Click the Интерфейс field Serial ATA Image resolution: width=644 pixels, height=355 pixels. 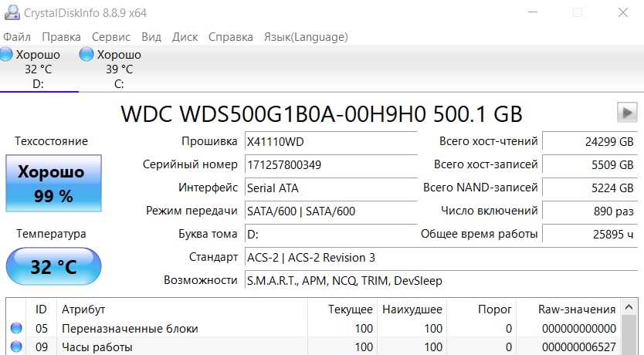tap(331, 188)
